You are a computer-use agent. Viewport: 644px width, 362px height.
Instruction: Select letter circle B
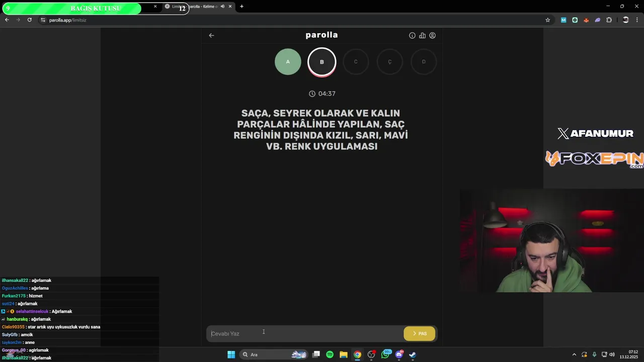tap(321, 62)
